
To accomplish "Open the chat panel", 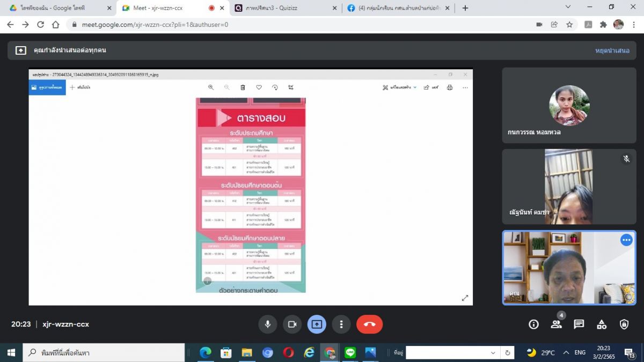I will (x=579, y=324).
